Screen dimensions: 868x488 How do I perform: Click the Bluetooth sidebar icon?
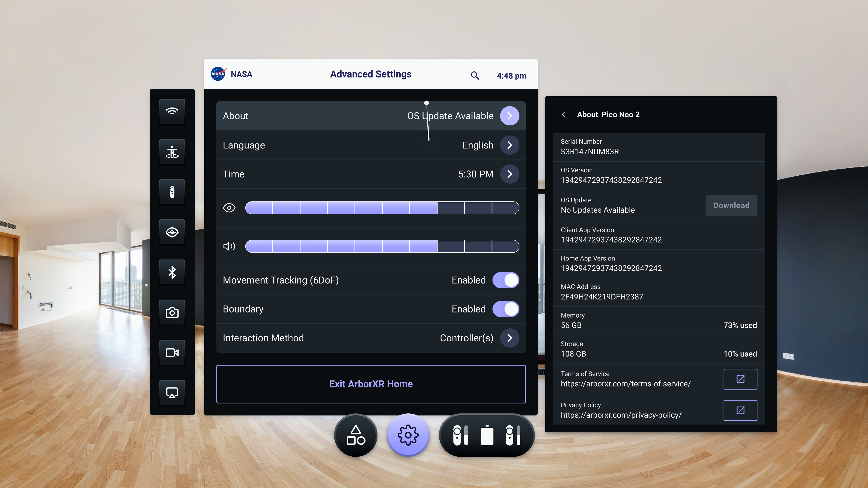pos(172,272)
